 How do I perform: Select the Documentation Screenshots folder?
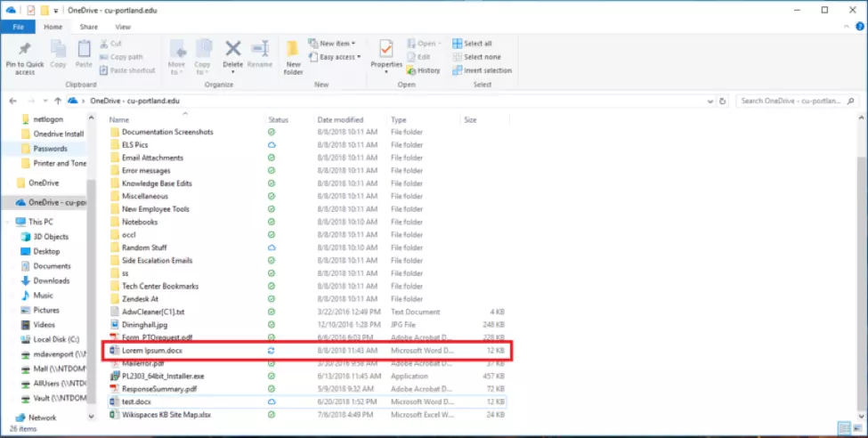click(306, 132)
